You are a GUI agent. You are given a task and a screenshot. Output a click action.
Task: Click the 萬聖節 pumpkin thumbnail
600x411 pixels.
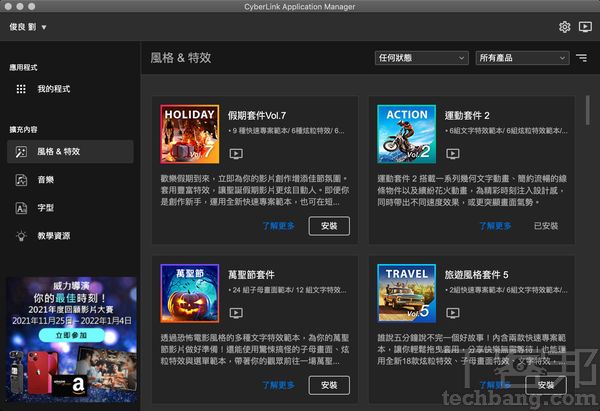coord(190,293)
